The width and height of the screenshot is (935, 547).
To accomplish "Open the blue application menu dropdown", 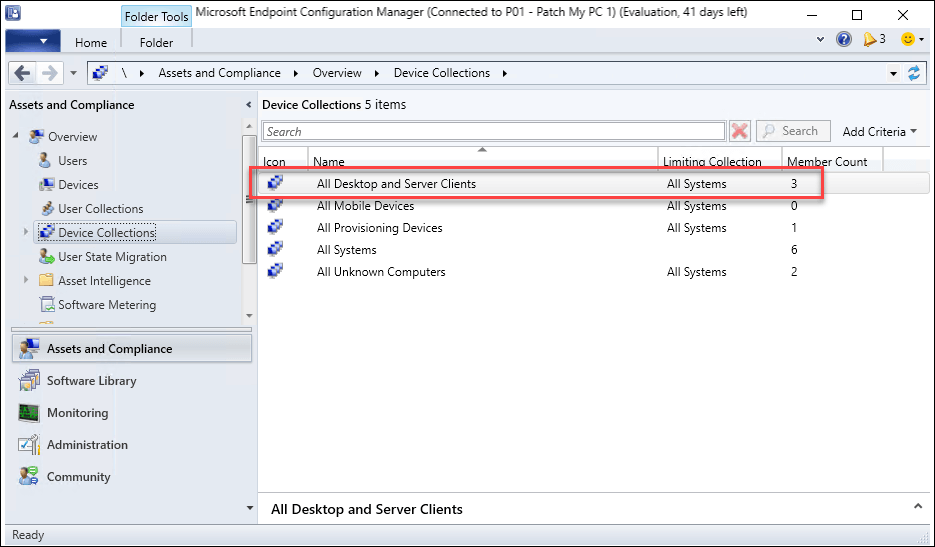I will (x=33, y=41).
